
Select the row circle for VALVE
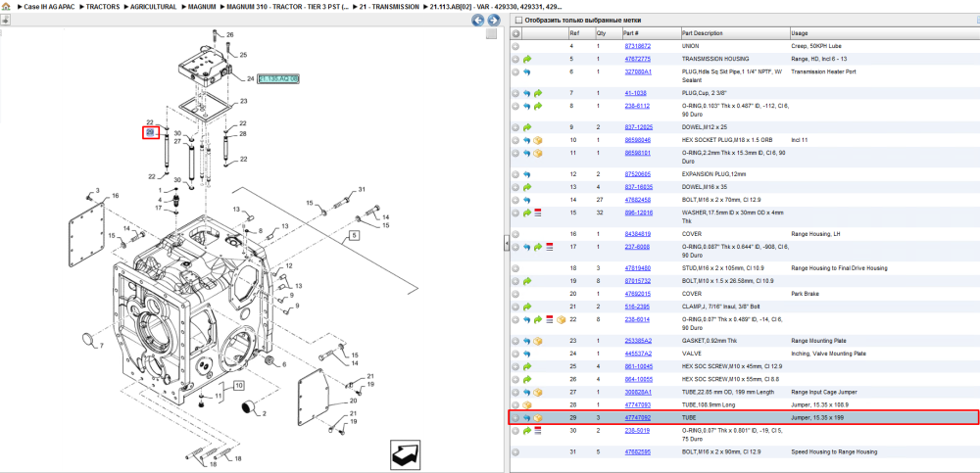pos(515,354)
